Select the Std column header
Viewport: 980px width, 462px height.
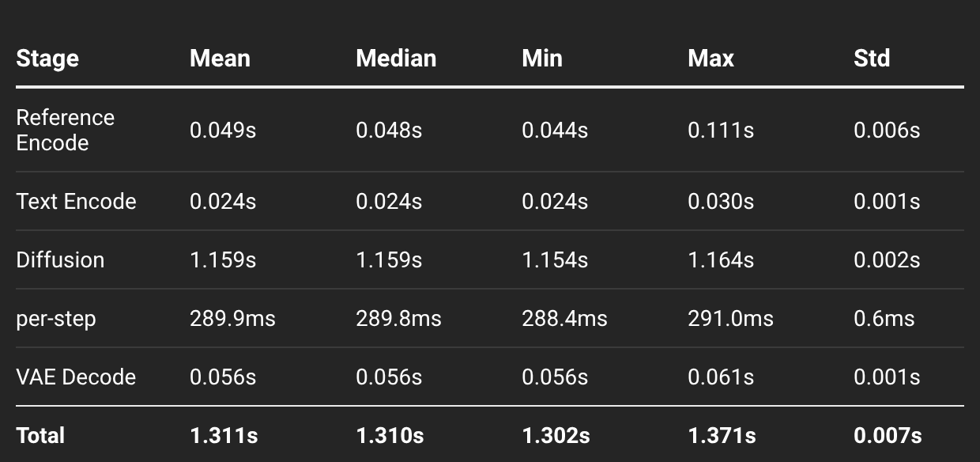click(x=872, y=59)
